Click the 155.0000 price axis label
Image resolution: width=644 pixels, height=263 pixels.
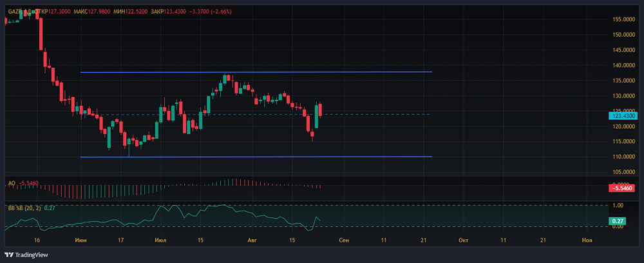(623, 19)
